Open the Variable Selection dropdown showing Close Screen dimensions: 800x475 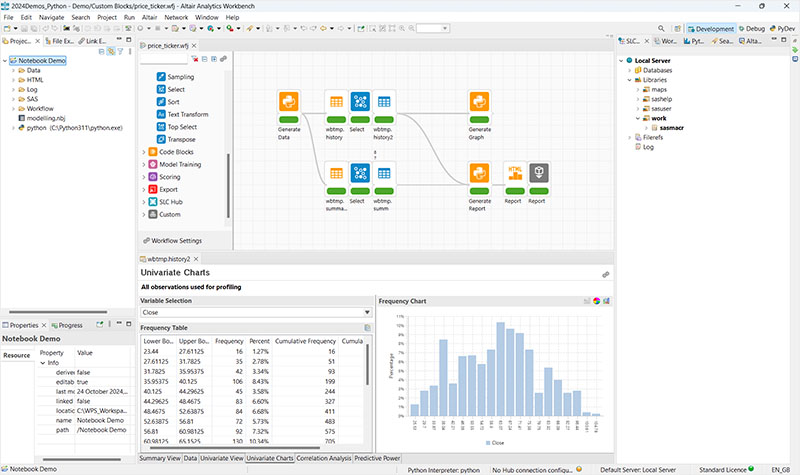256,312
